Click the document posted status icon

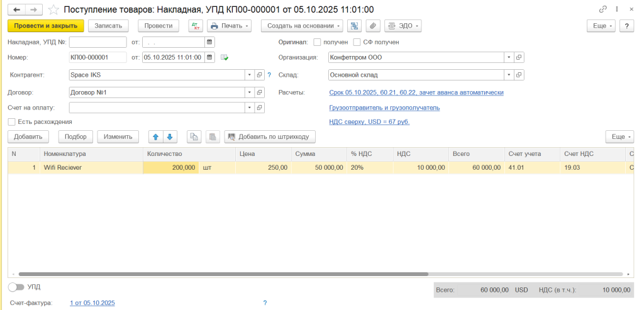coord(225,57)
